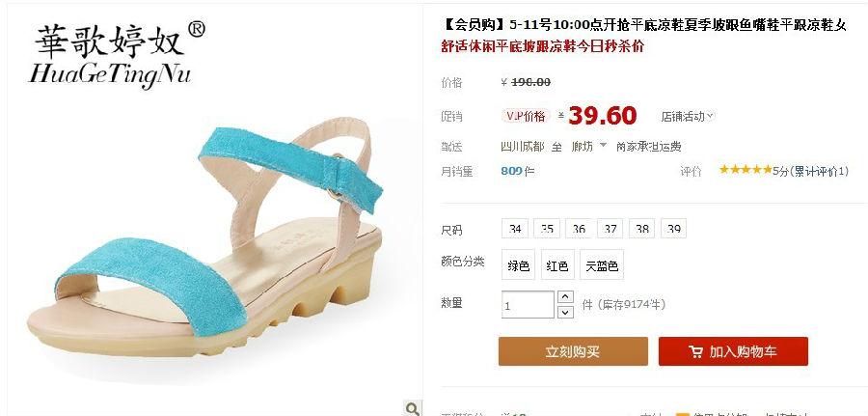This screenshot has height=416, width=868.
Task: Open the 累计评价 reviews link
Action: (822, 171)
